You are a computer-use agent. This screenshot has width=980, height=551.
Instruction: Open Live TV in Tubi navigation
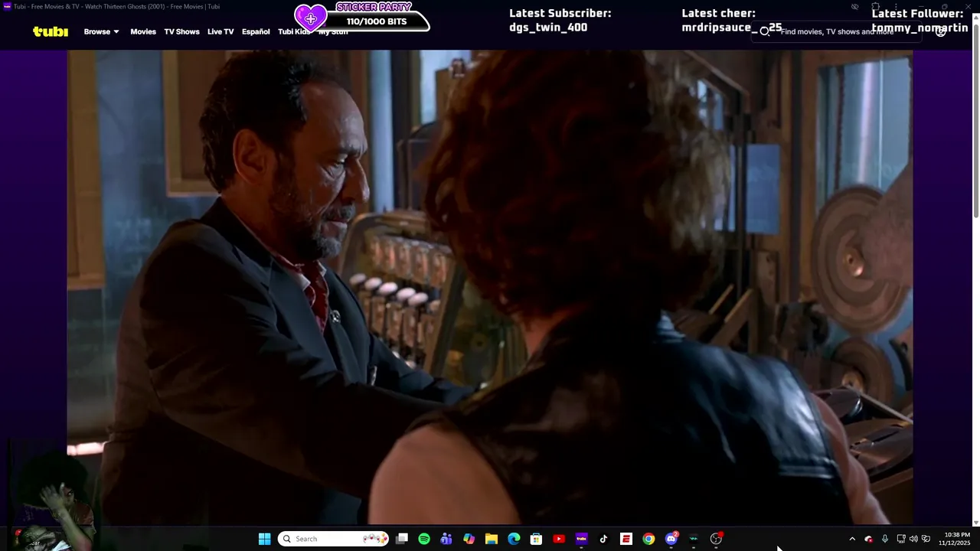220,31
